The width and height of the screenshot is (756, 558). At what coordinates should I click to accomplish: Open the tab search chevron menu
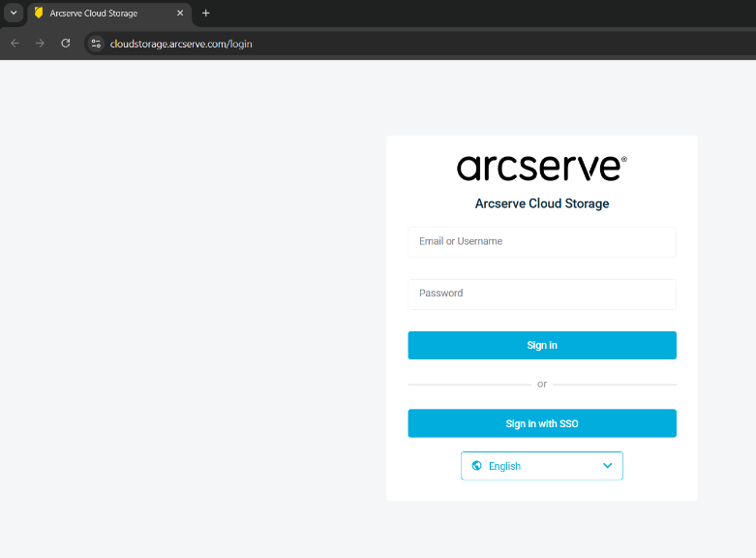(14, 14)
